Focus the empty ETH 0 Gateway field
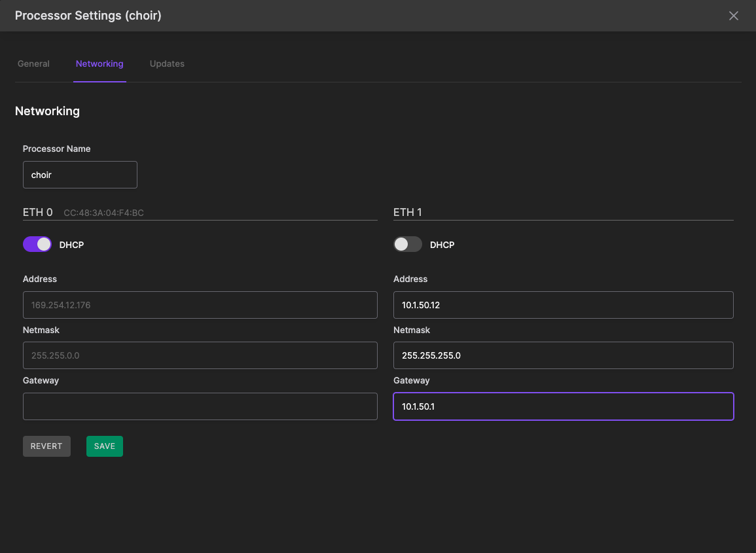Viewport: 756px width, 553px height. click(x=200, y=406)
